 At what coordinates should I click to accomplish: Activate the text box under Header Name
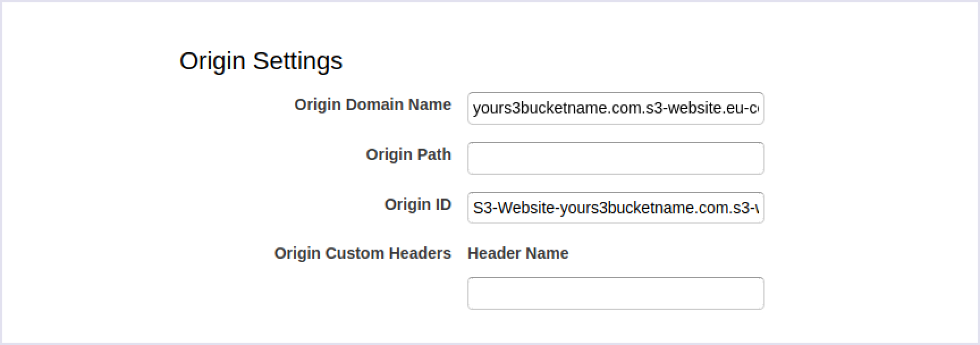[x=615, y=293]
